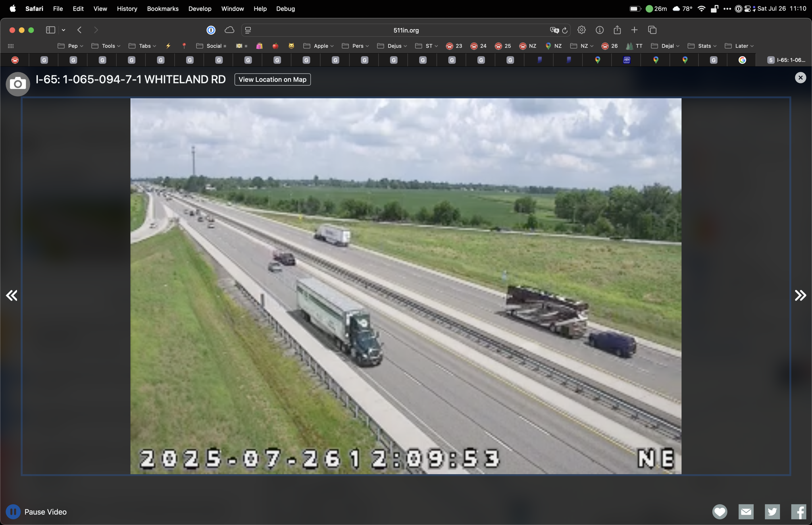This screenshot has height=525, width=812.
Task: Open the translate page icon
Action: (x=554, y=30)
